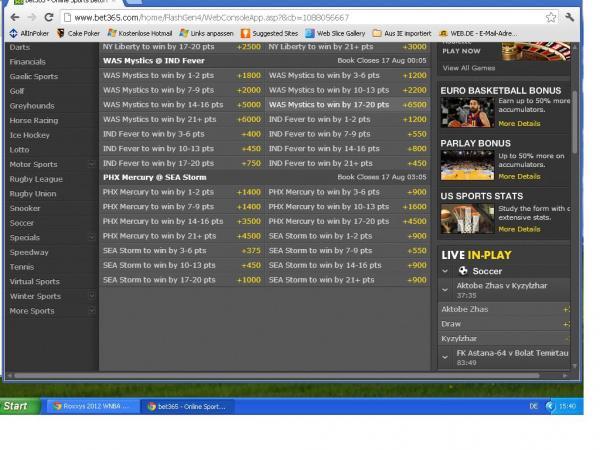Click the Parlay Bonus basketball court thumbnail

pyautogui.click(x=466, y=164)
